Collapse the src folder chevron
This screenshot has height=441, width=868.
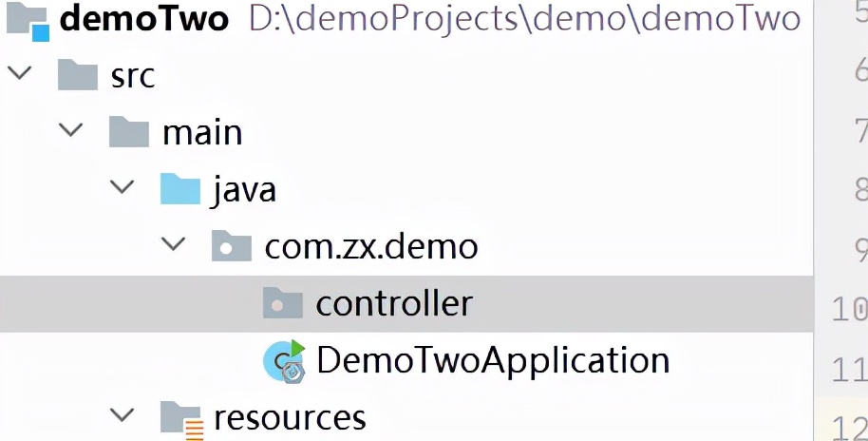pyautogui.click(x=20, y=73)
